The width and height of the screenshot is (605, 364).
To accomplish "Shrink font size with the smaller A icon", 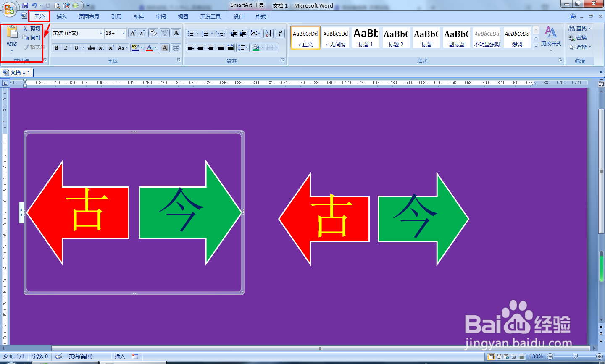I will point(142,33).
